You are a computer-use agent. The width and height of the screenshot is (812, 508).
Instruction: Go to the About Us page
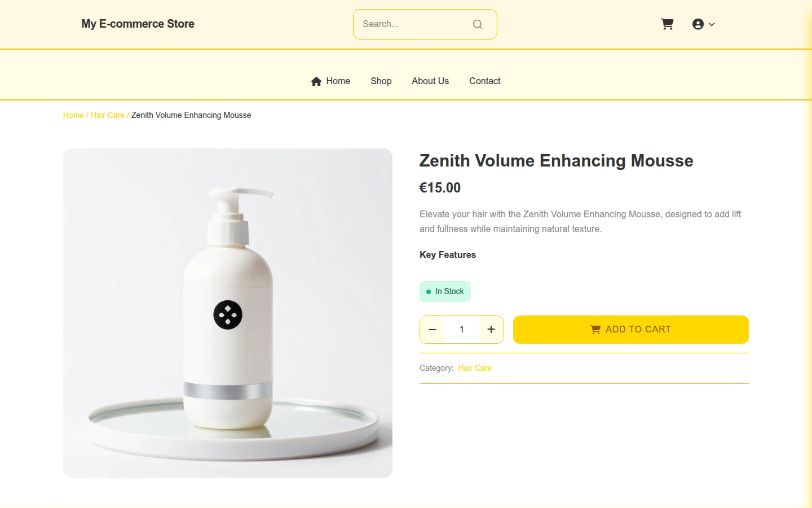(x=430, y=81)
